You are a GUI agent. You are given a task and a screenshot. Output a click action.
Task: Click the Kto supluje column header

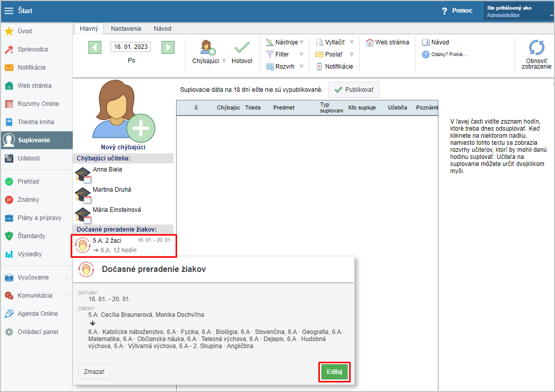click(x=362, y=107)
